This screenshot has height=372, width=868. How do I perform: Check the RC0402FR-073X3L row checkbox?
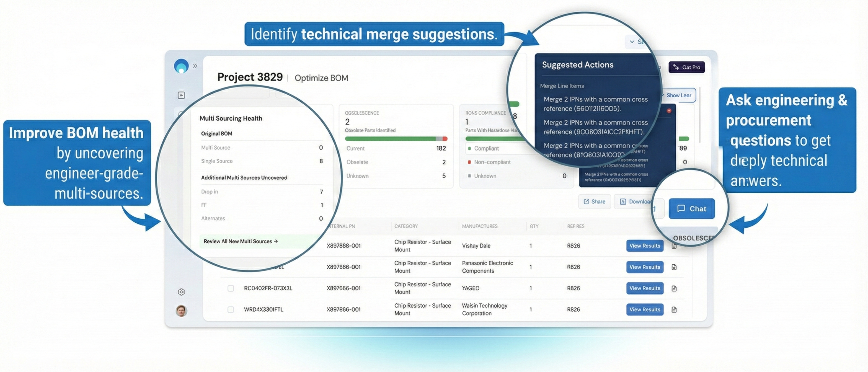pos(231,288)
